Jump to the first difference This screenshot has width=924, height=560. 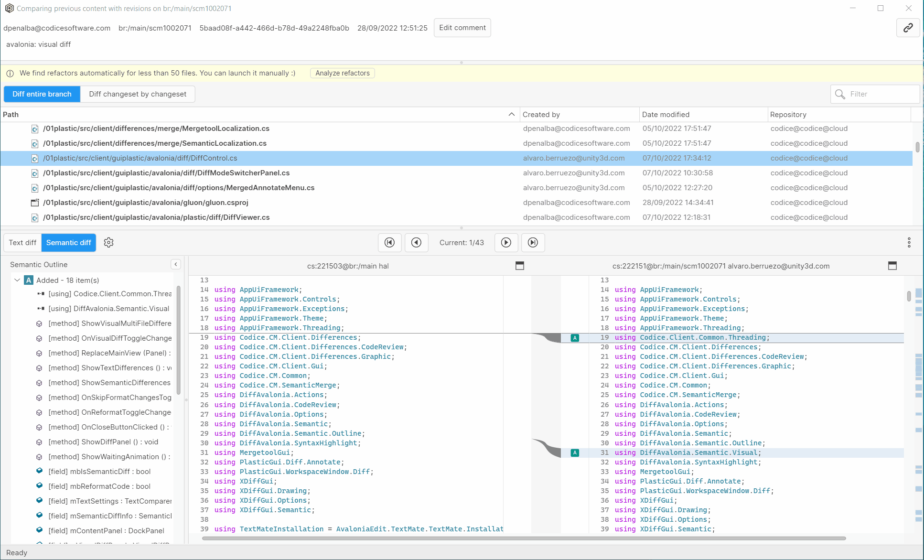(389, 242)
